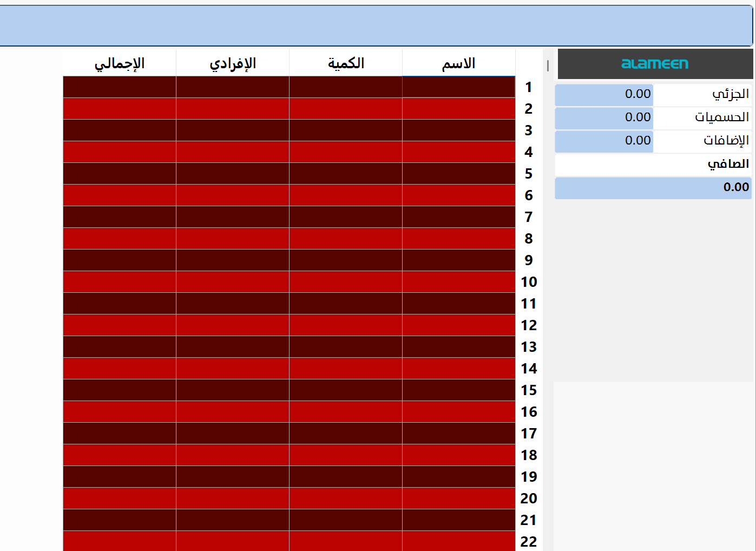Select the الإفرادي column header
Viewport: 756px width, 551px height.
coord(232,63)
